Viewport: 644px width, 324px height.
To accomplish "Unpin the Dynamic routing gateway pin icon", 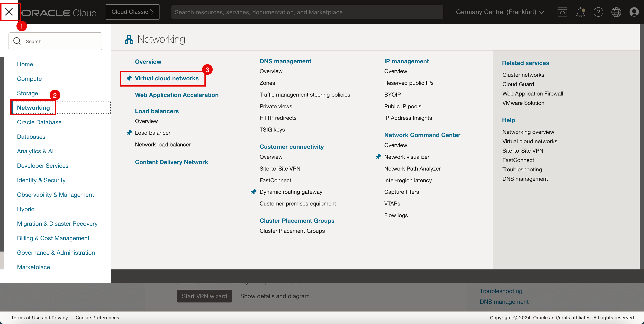I will 254,192.
